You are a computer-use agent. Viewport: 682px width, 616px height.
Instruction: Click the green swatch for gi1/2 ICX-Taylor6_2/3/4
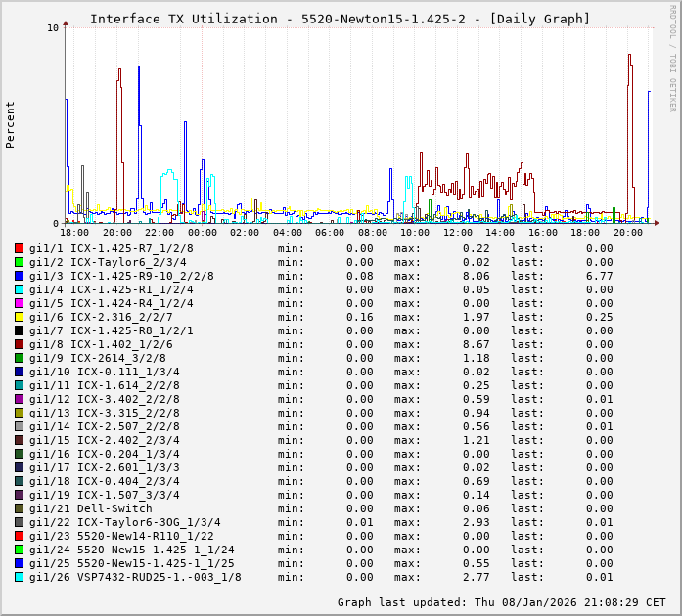pos(19,262)
